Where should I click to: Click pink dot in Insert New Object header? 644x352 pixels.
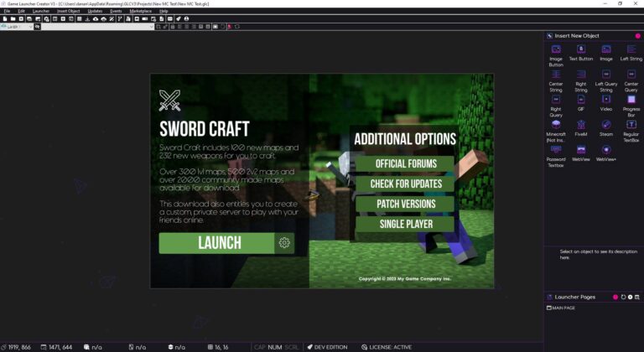[638, 36]
